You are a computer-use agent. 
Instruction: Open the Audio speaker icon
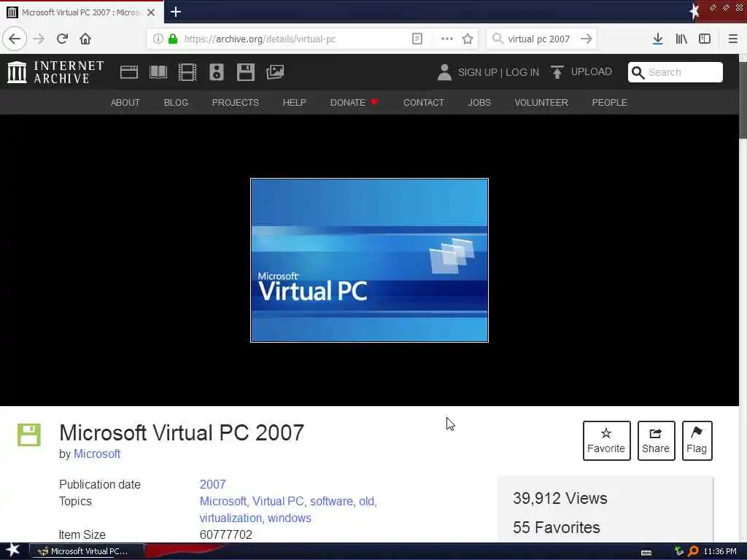(x=216, y=72)
